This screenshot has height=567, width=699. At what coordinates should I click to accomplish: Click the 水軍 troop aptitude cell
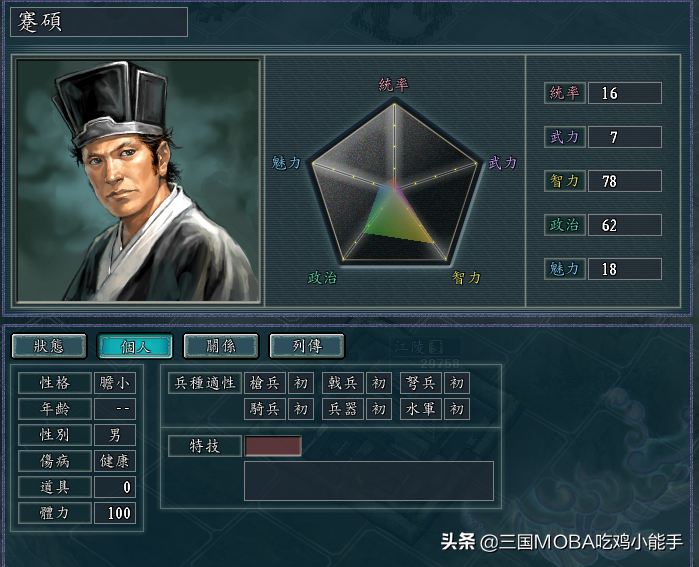click(x=421, y=409)
